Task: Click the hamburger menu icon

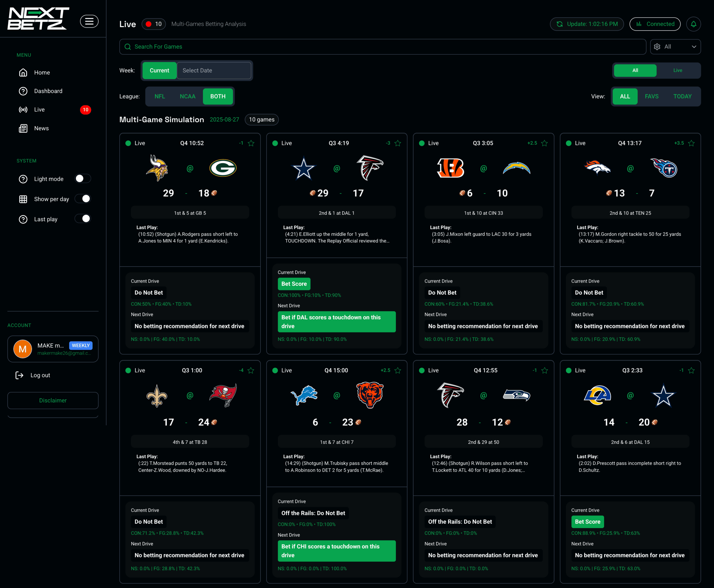Action: (x=89, y=21)
